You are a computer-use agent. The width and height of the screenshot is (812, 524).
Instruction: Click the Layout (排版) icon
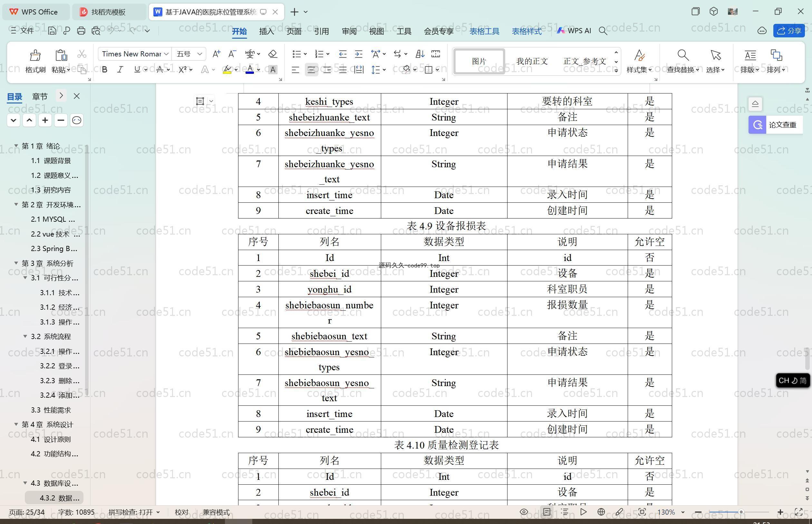[750, 55]
